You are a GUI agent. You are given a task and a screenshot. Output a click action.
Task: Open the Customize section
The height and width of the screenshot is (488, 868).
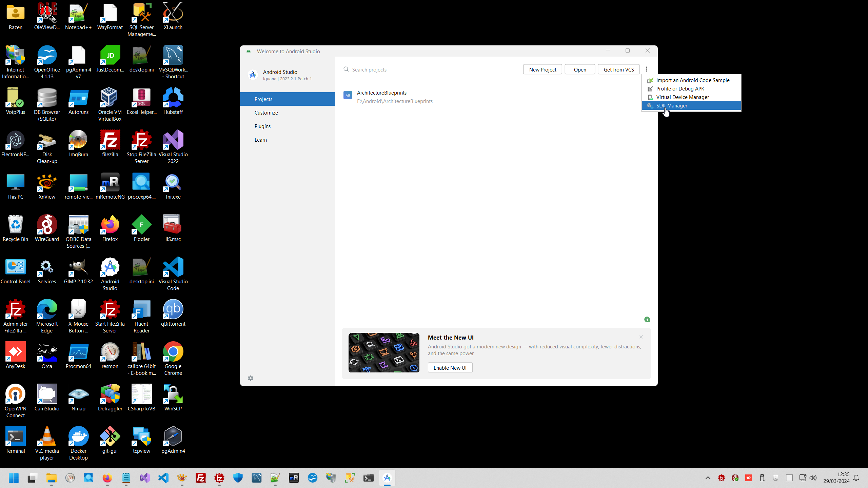point(266,113)
